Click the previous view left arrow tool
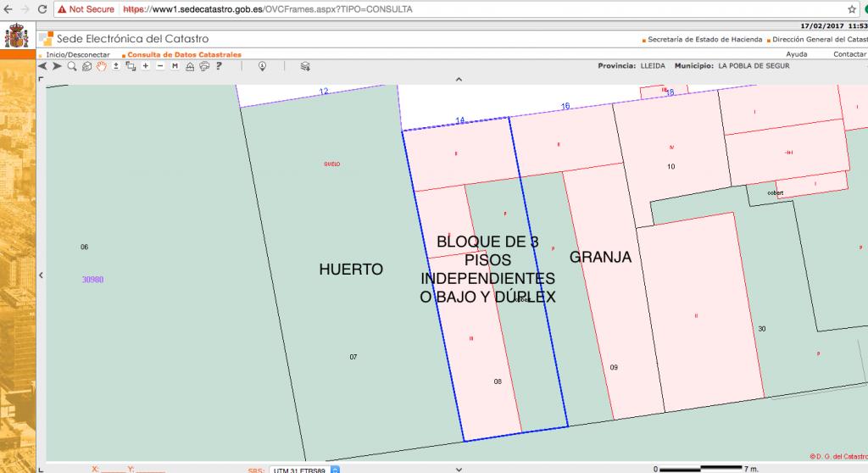This screenshot has width=868, height=473. (x=43, y=66)
